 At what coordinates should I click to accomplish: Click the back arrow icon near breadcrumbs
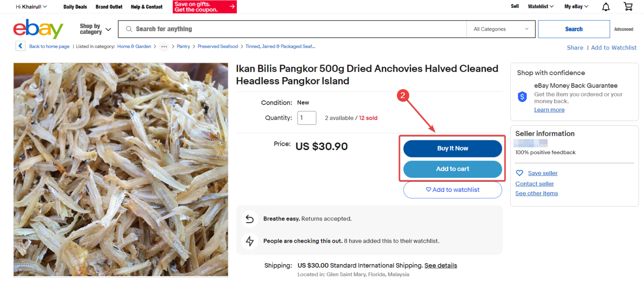pyautogui.click(x=21, y=46)
